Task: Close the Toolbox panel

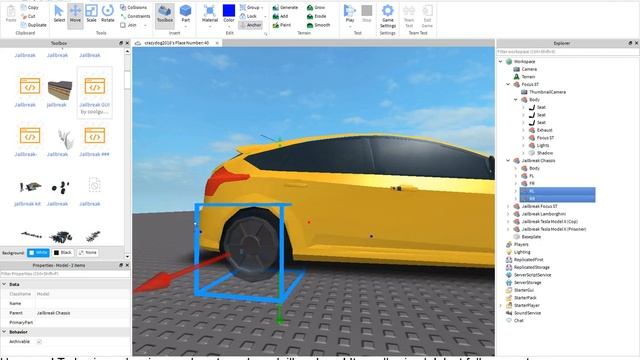Action: coord(127,43)
